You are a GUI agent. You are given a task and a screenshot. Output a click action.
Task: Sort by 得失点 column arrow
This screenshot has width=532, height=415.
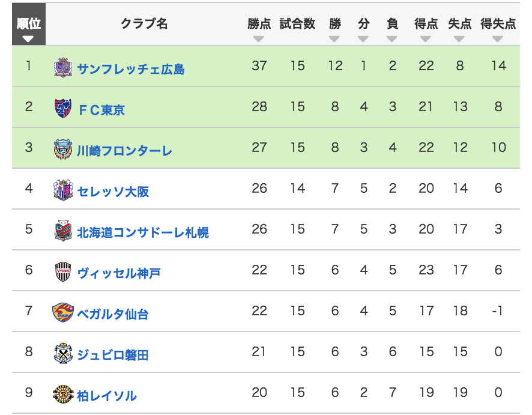[498, 39]
